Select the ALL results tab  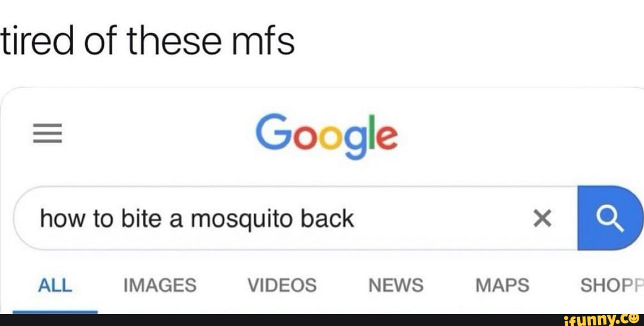click(55, 285)
